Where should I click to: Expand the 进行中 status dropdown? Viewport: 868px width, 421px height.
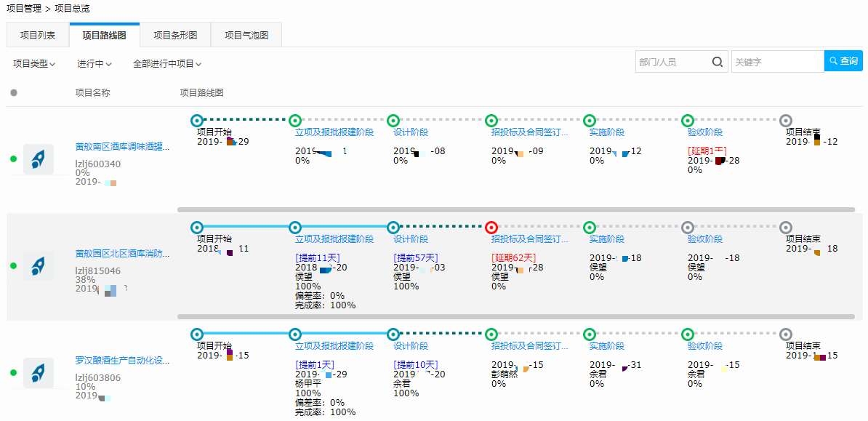pos(95,64)
